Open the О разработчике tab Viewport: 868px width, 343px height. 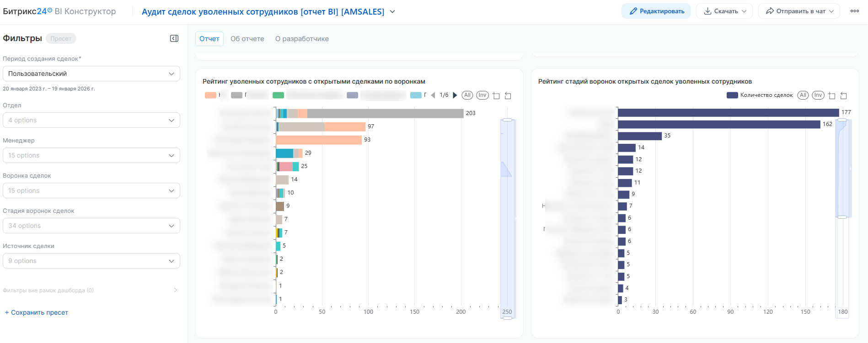coord(302,39)
